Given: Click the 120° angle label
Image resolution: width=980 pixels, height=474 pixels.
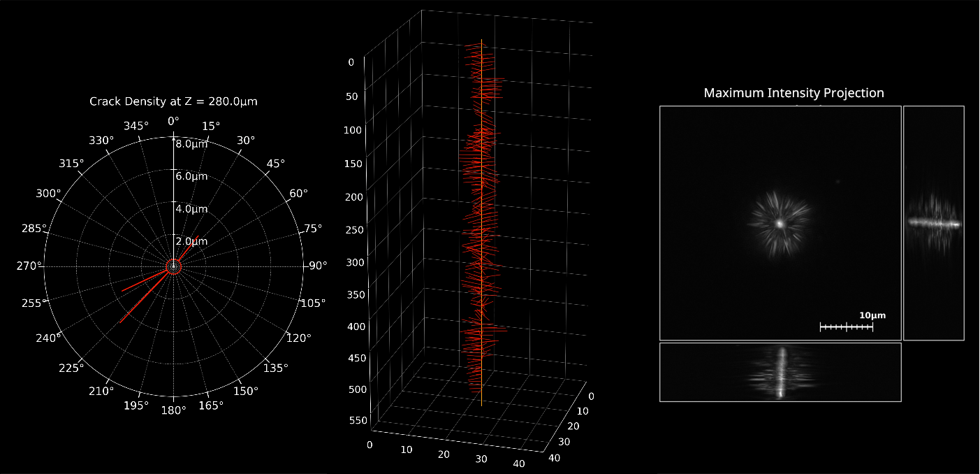Looking at the screenshot, I should 299,338.
